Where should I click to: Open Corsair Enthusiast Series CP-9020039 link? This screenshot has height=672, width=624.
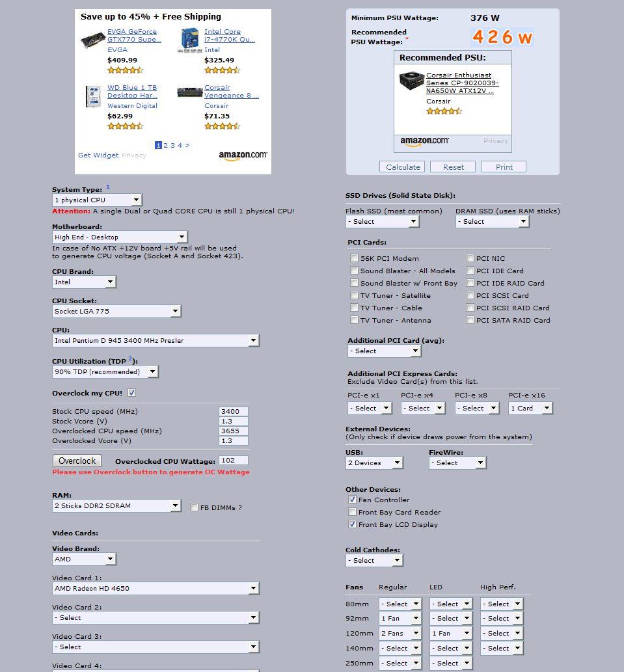point(463,83)
